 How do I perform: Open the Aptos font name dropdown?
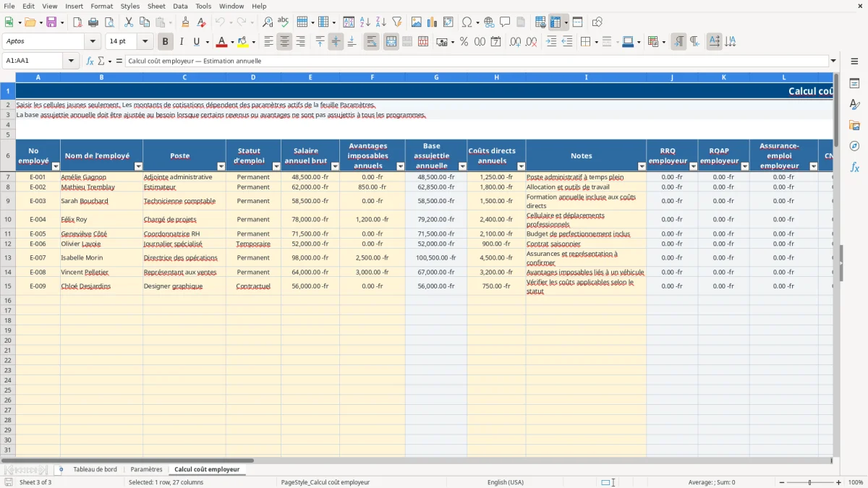[x=93, y=42]
